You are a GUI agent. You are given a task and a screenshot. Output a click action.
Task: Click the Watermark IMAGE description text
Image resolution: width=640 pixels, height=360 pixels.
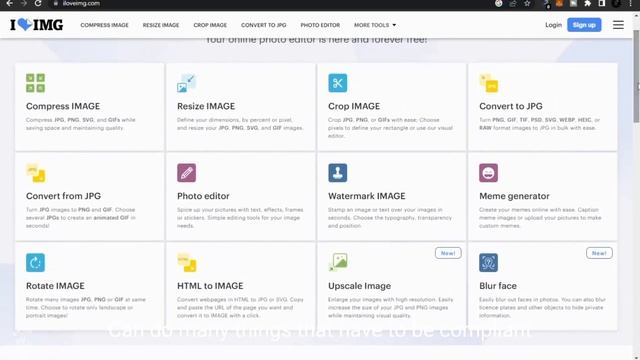(390, 218)
